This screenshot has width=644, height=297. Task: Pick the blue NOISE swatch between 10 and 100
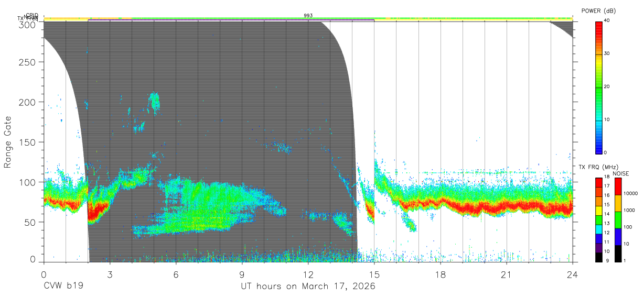[617, 237]
